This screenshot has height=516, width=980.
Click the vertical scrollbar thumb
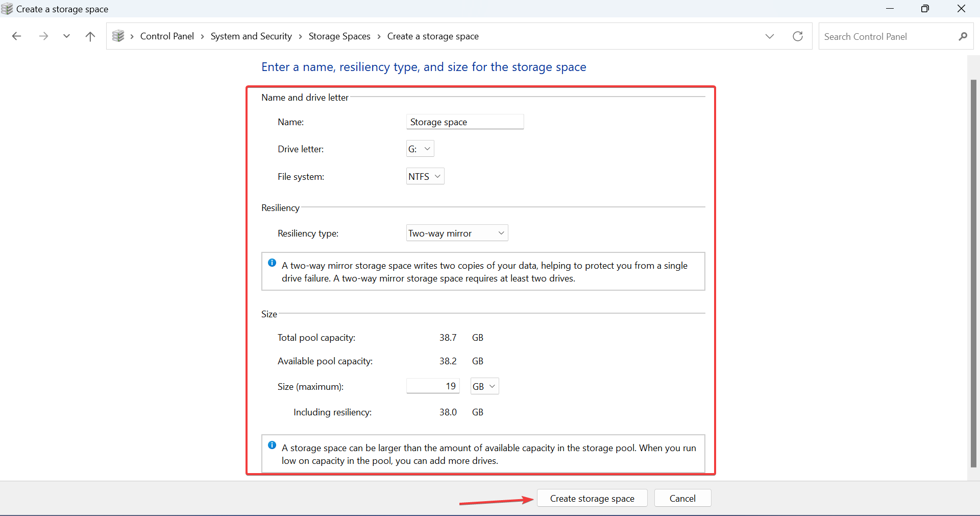pos(973,273)
